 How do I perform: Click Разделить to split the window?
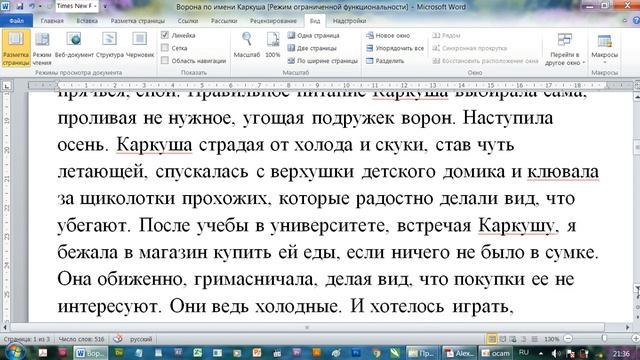tap(385, 61)
